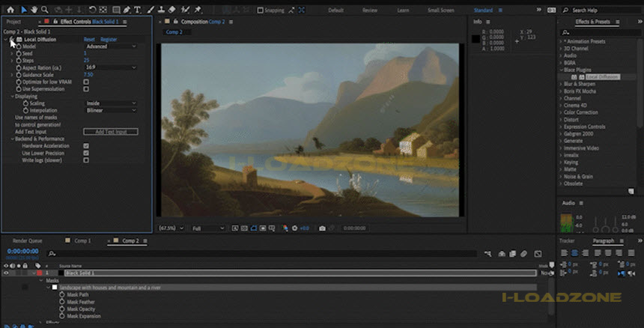Select left text alignment in Paragraph

point(565,253)
